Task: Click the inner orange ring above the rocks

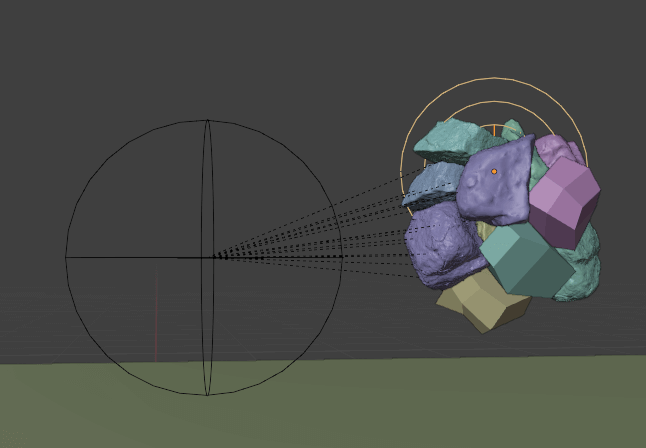Action: [470, 106]
